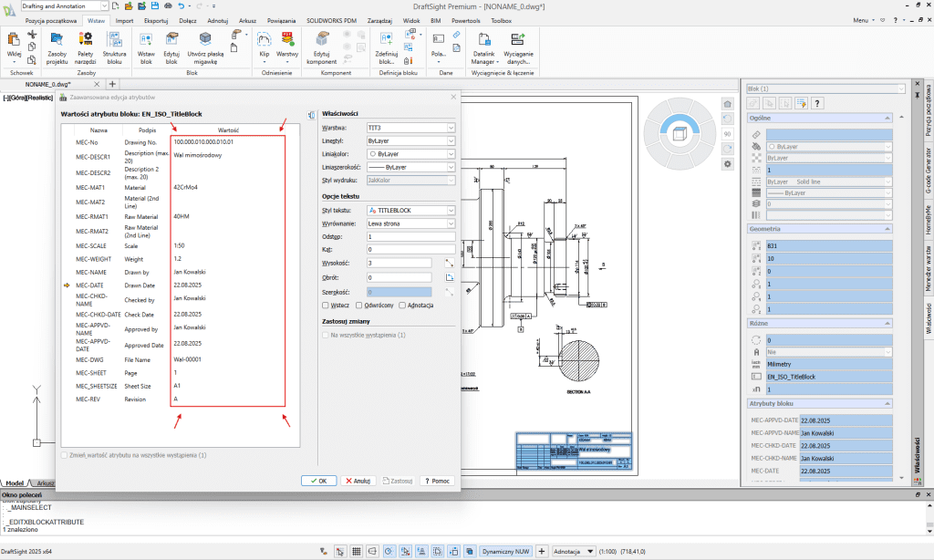Open the Powertools ribbon tab
Screen dimensions: 934x560
coord(466,20)
